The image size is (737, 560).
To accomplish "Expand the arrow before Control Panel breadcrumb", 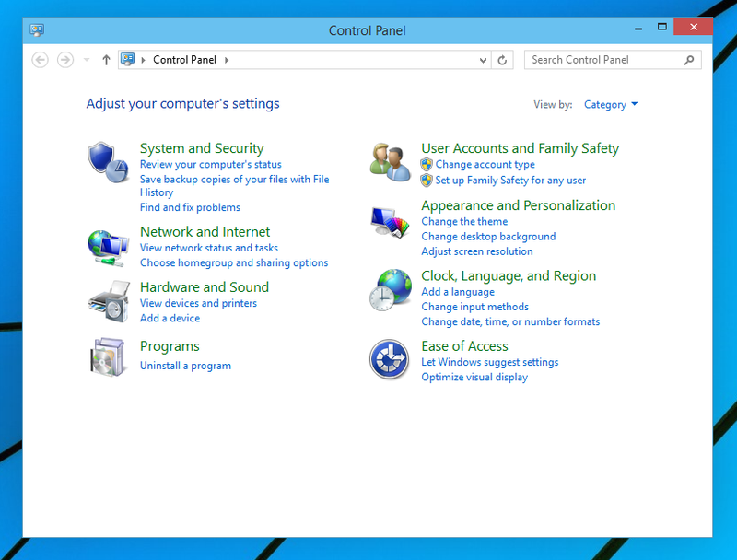I will click(x=143, y=60).
